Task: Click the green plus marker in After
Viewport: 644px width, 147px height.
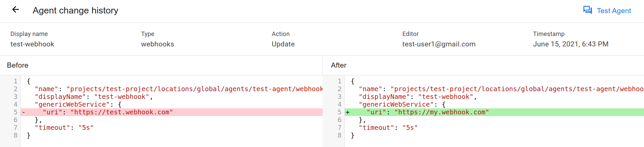Action: click(x=347, y=112)
